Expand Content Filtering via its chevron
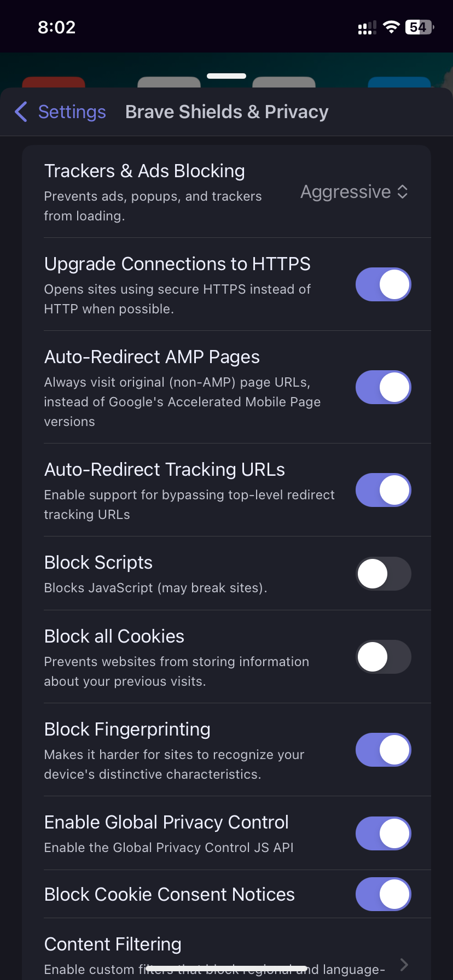 click(x=404, y=964)
